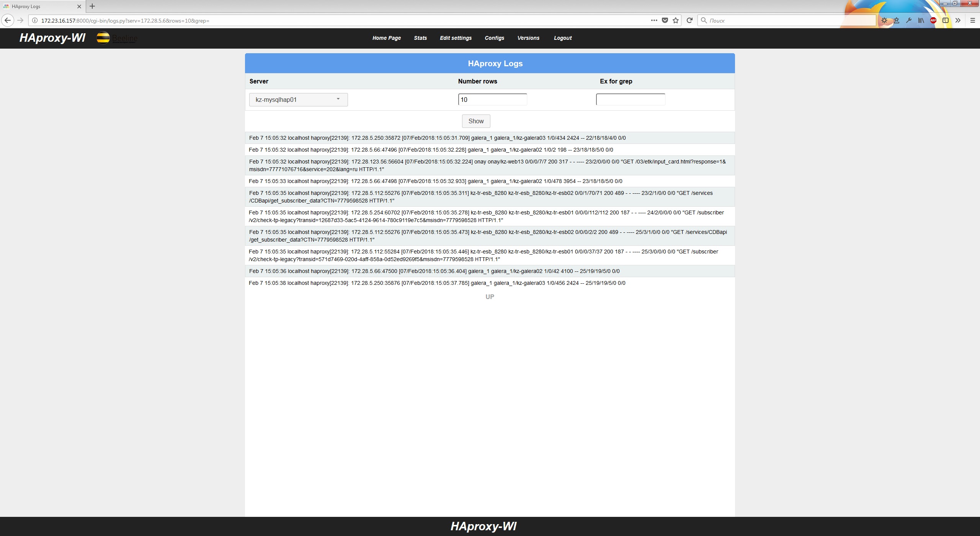Screen dimensions: 980x536
Task: Bookmark this page with the star icon
Action: [676, 20]
